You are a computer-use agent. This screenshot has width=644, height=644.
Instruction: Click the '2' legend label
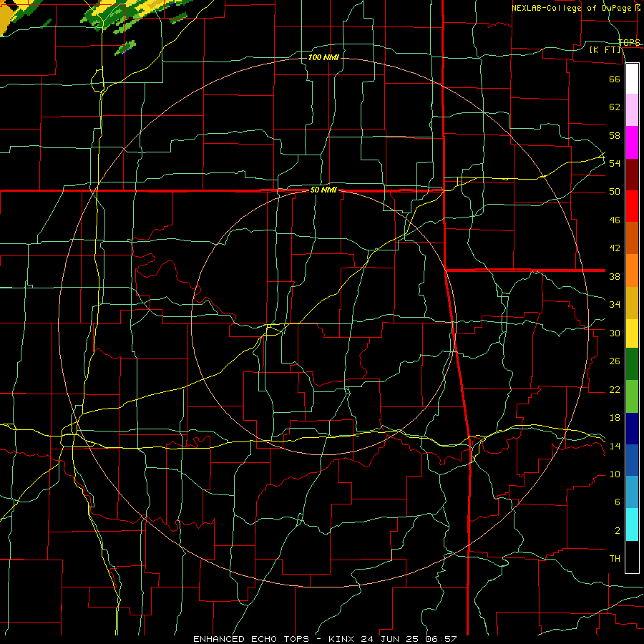click(617, 531)
